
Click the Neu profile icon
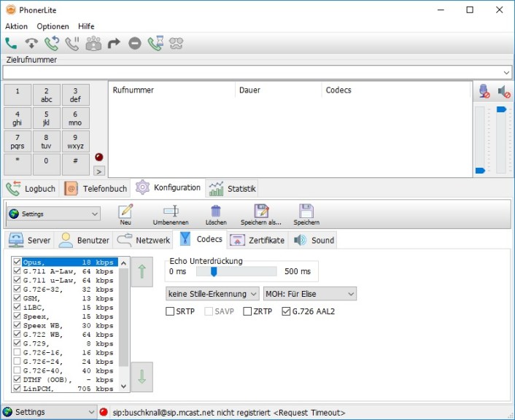pos(125,211)
